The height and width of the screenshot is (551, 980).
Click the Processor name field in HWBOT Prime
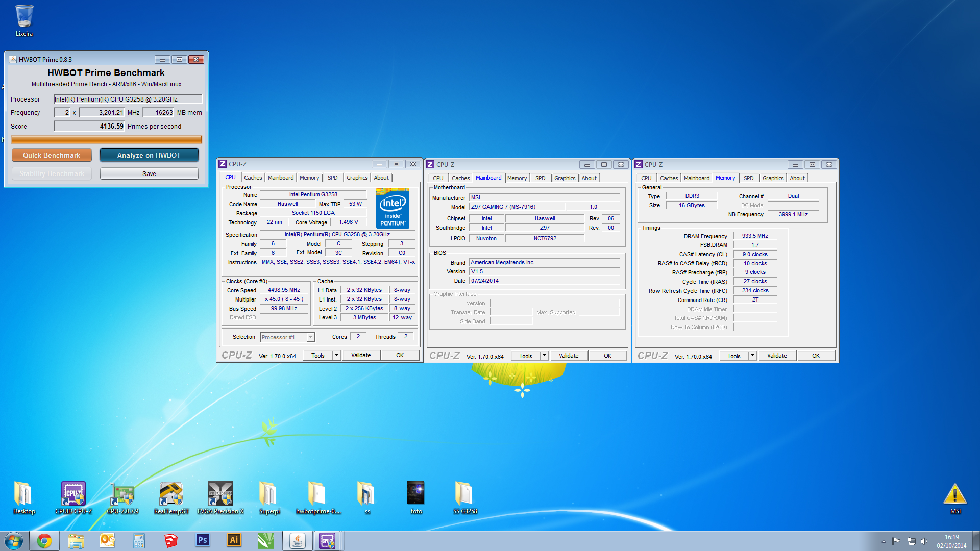[x=128, y=99]
